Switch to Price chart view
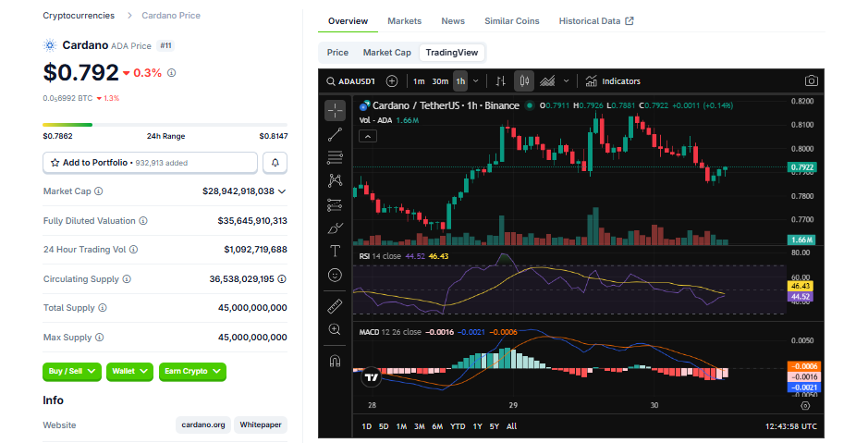This screenshot has width=868, height=443. [x=337, y=53]
